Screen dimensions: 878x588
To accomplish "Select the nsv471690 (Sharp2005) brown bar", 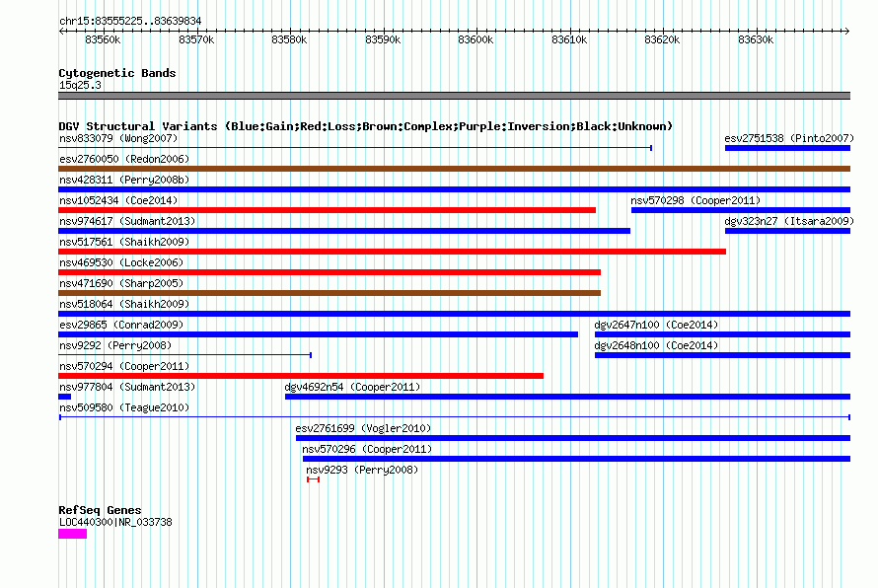I will [x=329, y=293].
